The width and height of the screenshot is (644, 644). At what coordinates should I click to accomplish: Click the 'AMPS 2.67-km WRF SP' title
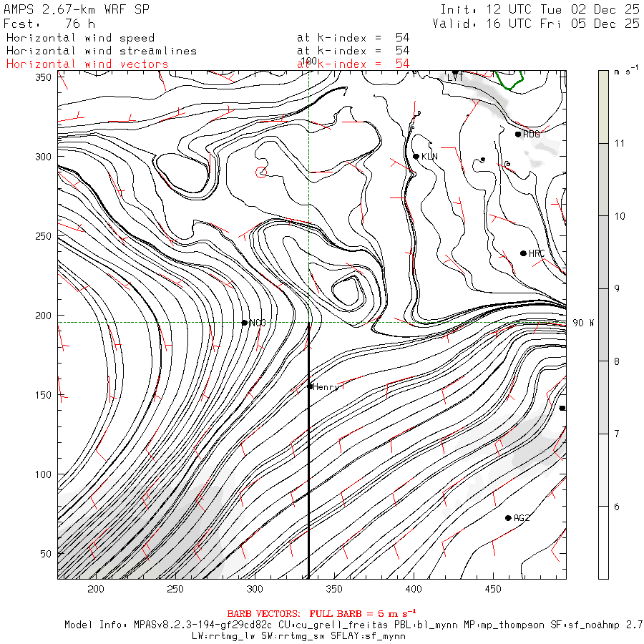(x=77, y=9)
